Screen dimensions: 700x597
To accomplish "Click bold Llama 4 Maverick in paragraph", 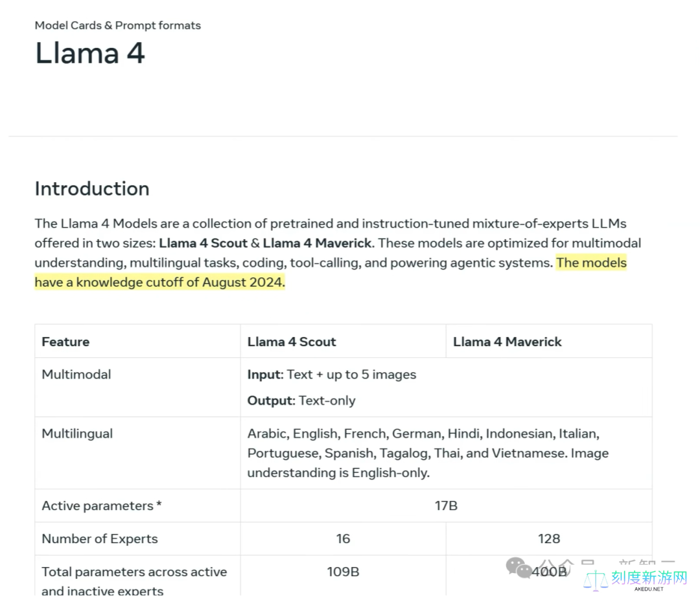I will 317,243.
